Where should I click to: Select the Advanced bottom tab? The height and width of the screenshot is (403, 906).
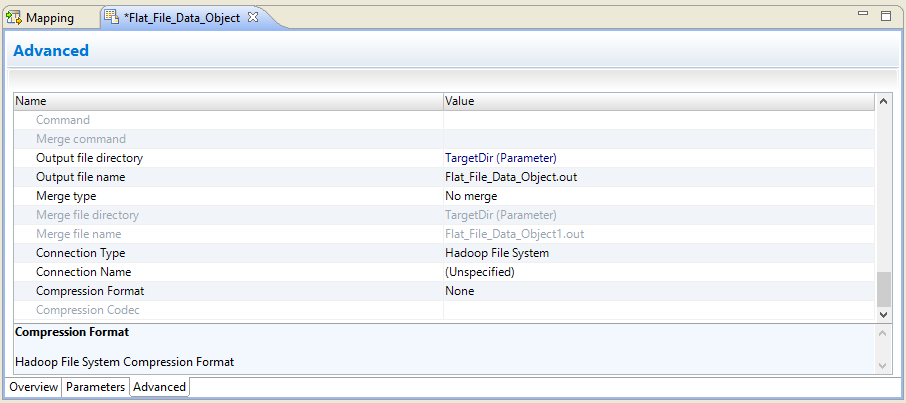pyautogui.click(x=159, y=387)
